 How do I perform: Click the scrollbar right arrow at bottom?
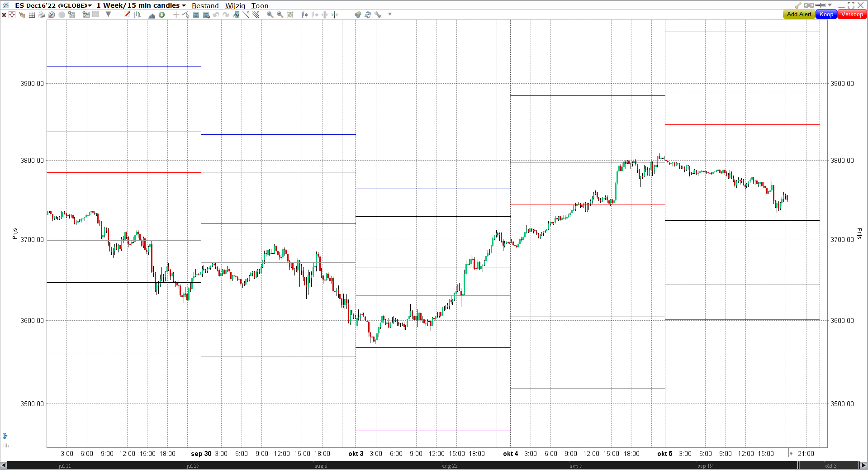pyautogui.click(x=863, y=465)
